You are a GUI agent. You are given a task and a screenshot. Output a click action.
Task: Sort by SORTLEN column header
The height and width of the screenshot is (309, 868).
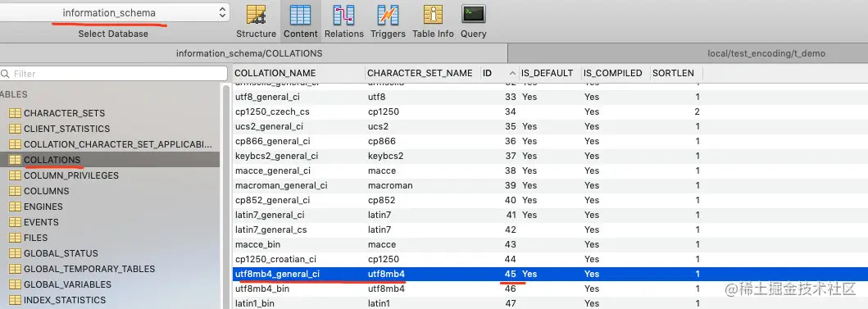coord(676,73)
